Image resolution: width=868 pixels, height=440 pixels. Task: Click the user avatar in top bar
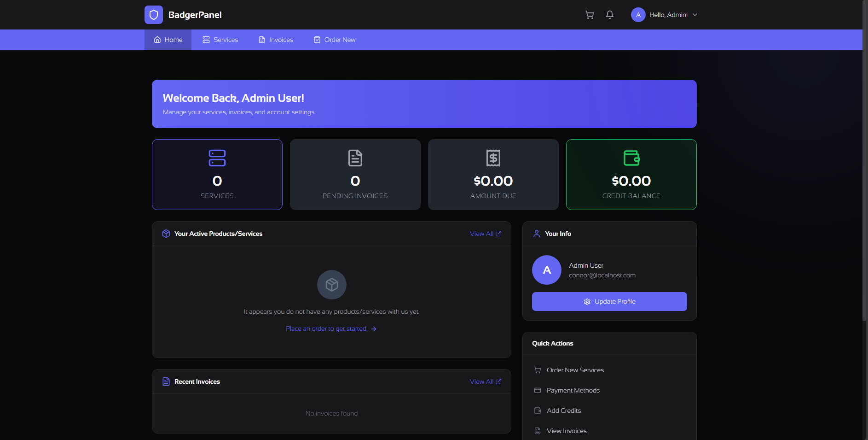pos(638,15)
